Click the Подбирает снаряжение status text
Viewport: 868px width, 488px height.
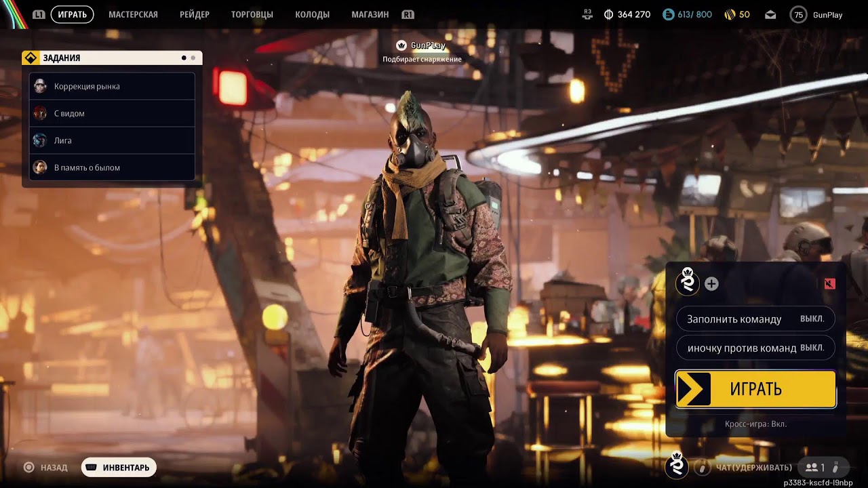coord(422,59)
